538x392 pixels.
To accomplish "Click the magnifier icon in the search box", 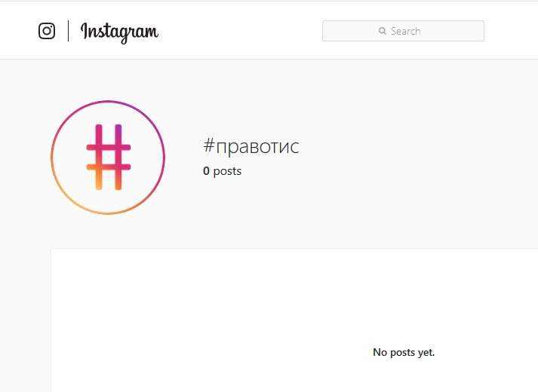I will pos(383,31).
